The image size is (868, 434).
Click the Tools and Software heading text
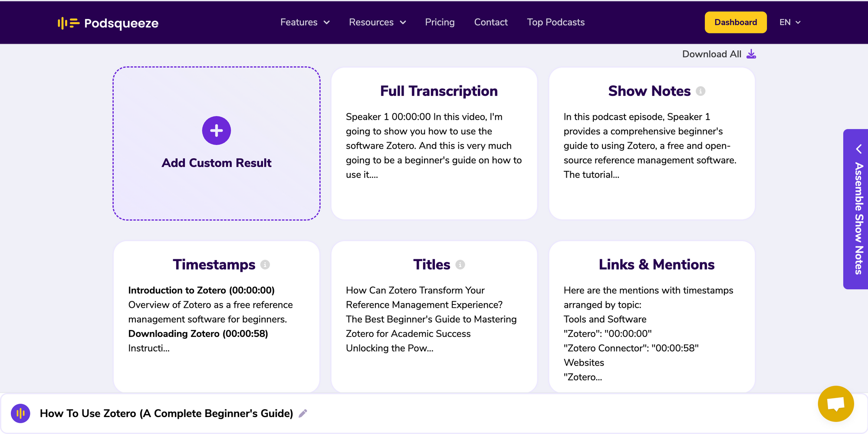605,320
